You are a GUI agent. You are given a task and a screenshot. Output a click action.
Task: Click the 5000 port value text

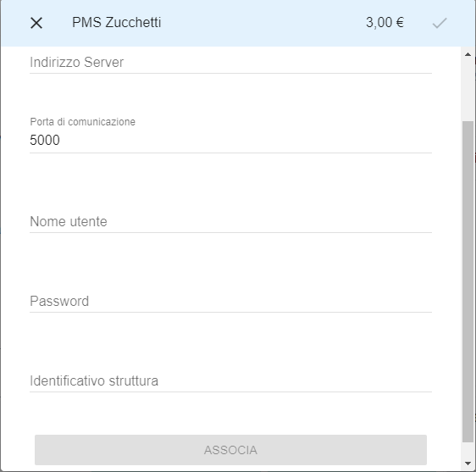pyautogui.click(x=45, y=141)
